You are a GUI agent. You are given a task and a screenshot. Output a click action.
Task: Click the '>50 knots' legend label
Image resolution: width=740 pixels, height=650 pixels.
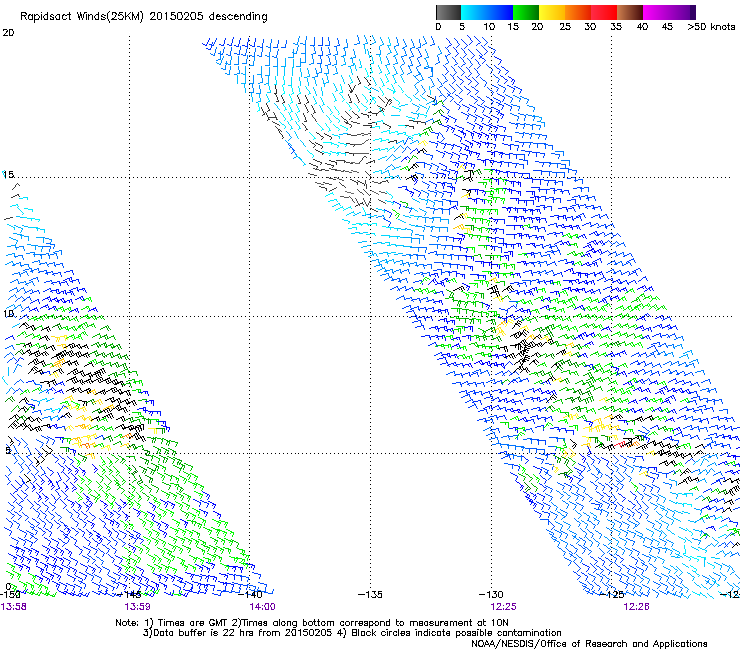[x=711, y=27]
